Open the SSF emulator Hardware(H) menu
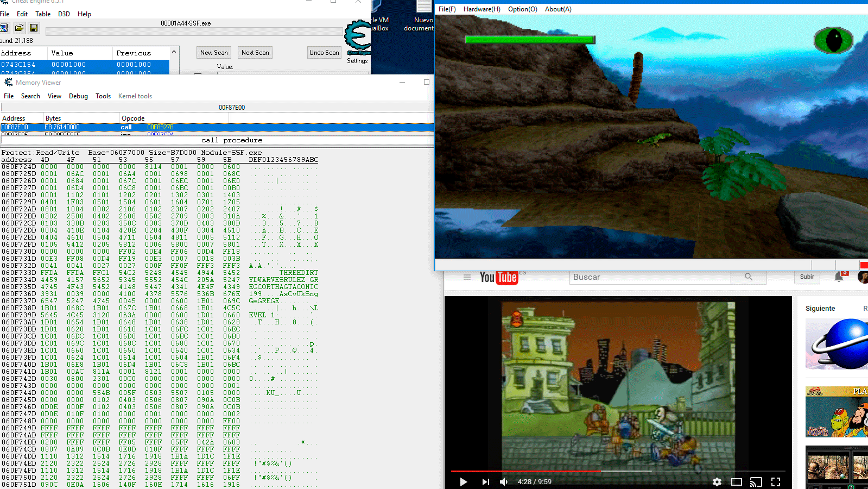868x489 pixels. pyautogui.click(x=482, y=9)
